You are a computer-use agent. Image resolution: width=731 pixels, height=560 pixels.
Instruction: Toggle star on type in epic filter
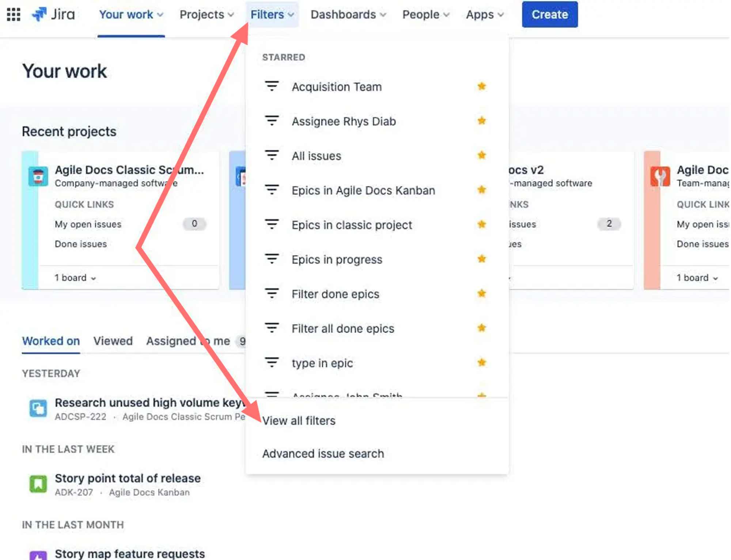click(x=481, y=363)
